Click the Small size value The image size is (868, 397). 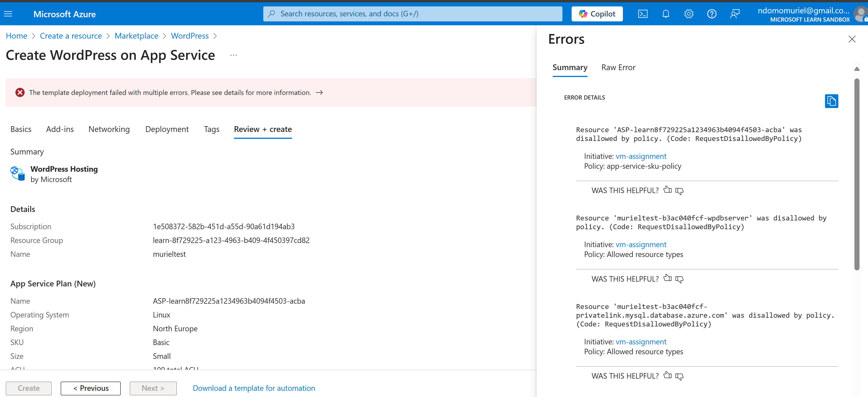(x=162, y=356)
